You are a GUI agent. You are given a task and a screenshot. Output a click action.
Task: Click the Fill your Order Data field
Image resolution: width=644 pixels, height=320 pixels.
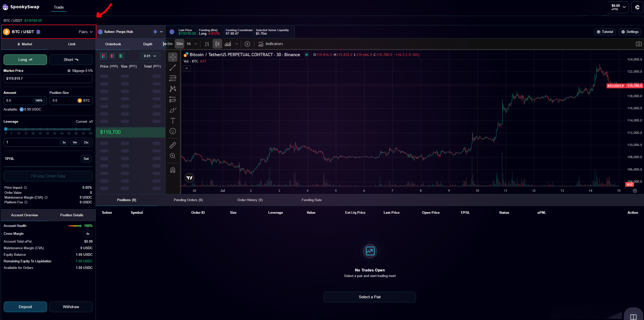48,176
